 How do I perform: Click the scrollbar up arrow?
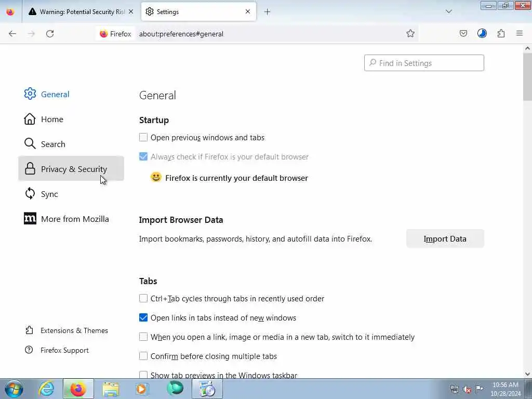(527, 48)
